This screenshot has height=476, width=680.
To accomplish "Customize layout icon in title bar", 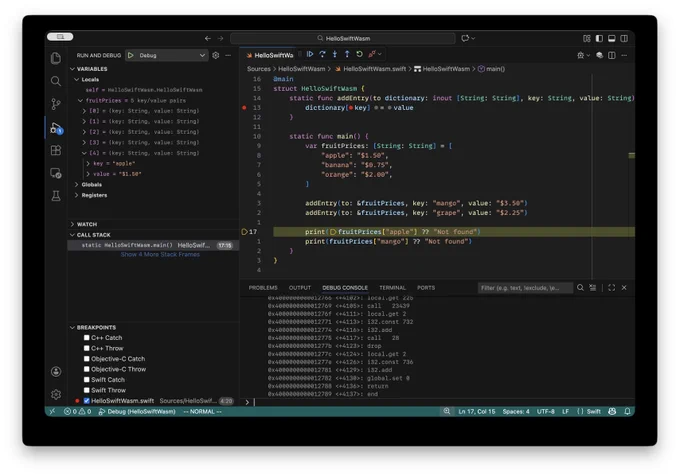I will pyautogui.click(x=587, y=39).
